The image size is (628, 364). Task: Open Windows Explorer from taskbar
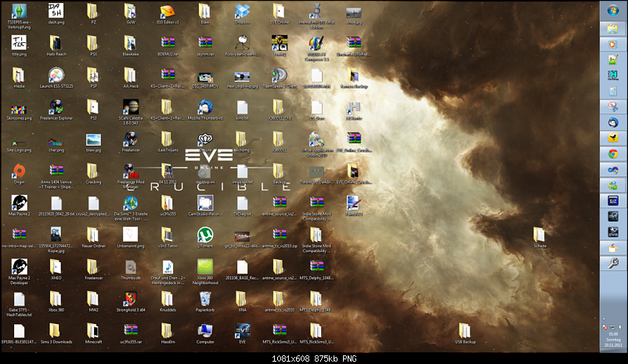pos(613,28)
